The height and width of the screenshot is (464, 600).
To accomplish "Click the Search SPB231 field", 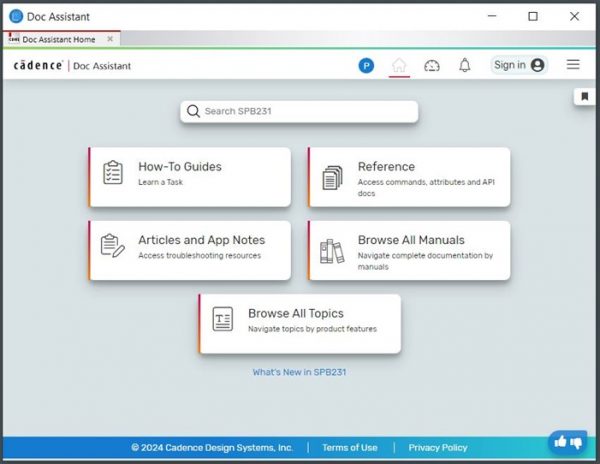I will (299, 111).
